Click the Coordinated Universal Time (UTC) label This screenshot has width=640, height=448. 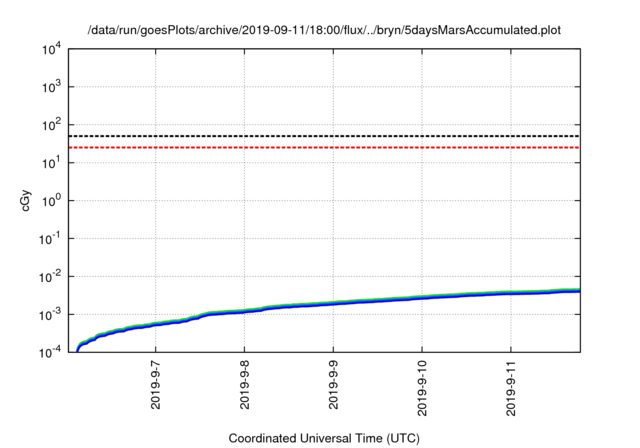coord(324,438)
